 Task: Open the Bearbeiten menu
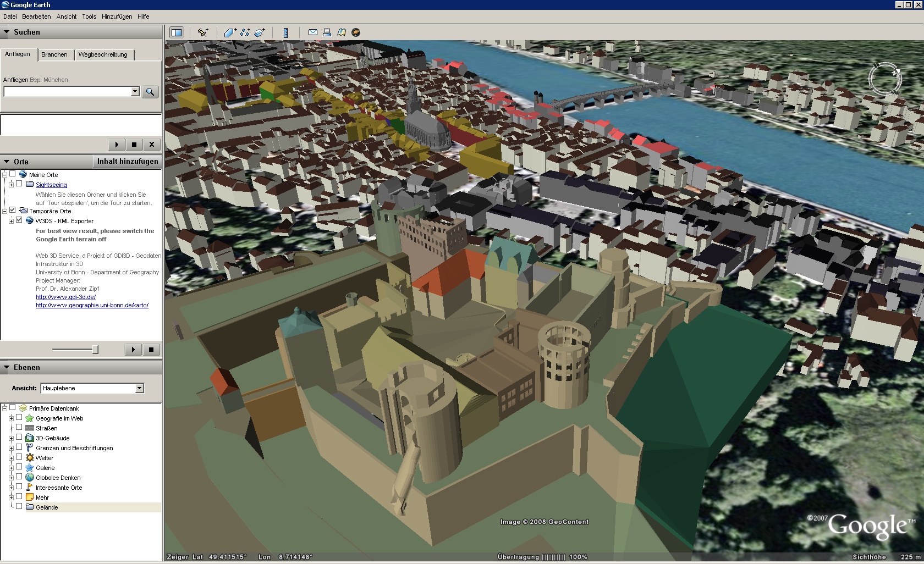tap(36, 16)
